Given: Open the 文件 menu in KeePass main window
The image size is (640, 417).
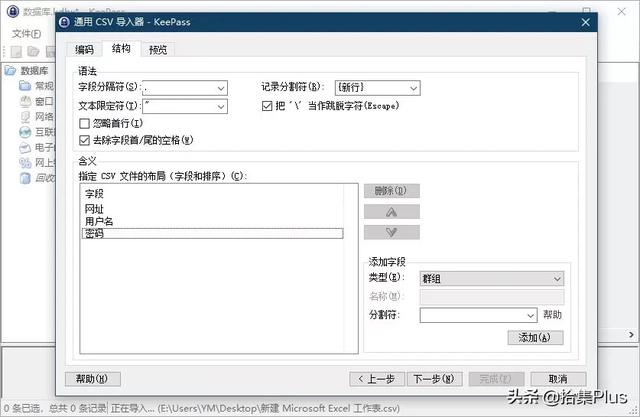Looking at the screenshot, I should tap(27, 34).
